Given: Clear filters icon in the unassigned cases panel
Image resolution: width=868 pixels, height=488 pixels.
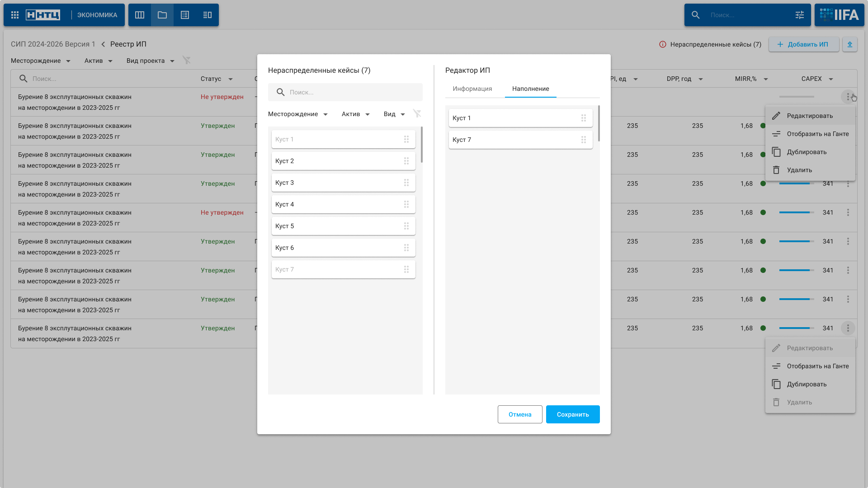Looking at the screenshot, I should pos(417,114).
